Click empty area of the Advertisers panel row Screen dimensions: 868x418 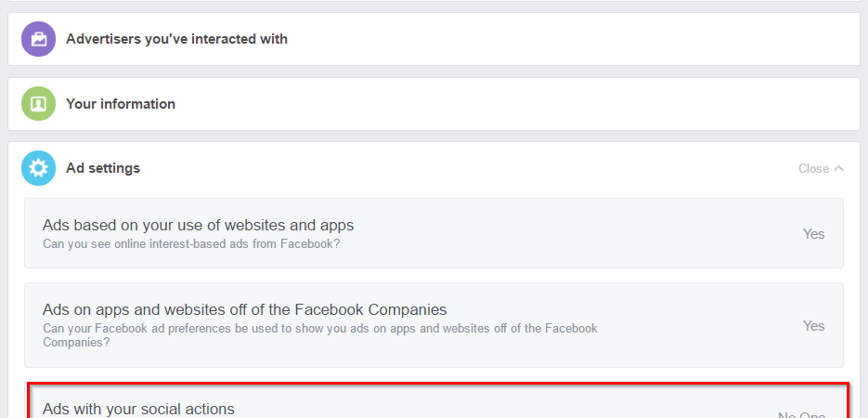click(557, 39)
